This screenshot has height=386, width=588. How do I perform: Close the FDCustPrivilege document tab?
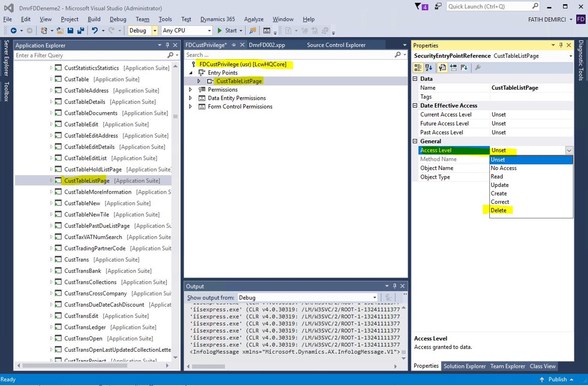[x=242, y=45]
